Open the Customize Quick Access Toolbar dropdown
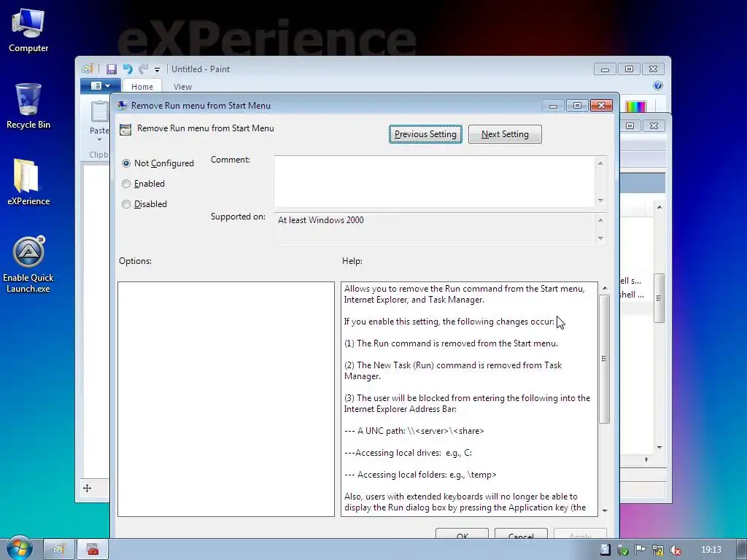Viewport: 747px width, 560px height. (157, 69)
